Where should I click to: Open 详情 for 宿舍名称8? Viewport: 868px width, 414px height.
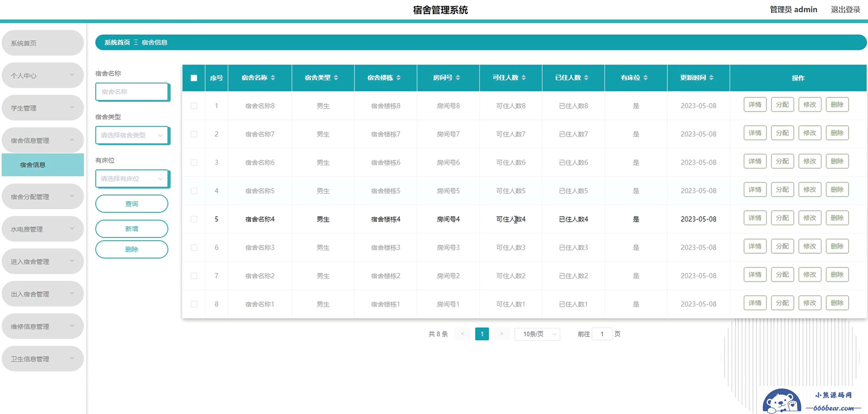[x=755, y=105]
